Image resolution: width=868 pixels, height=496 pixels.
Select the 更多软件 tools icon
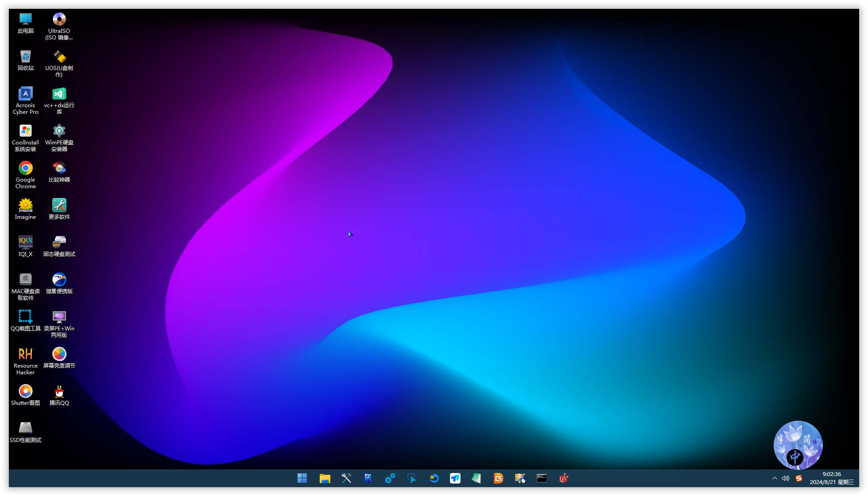(x=59, y=209)
